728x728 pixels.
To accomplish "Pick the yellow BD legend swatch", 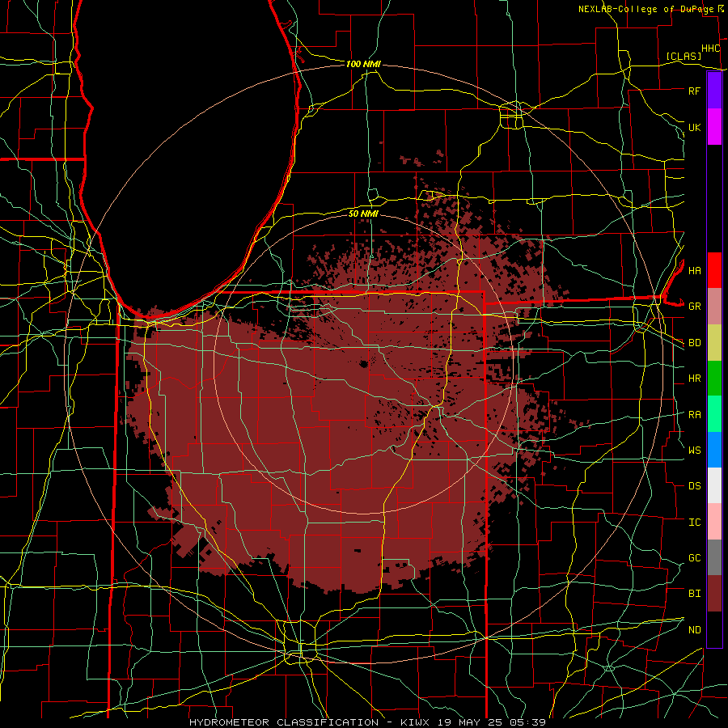I will [714, 343].
